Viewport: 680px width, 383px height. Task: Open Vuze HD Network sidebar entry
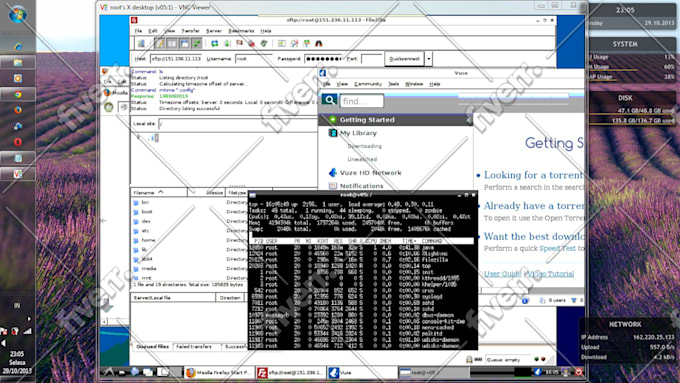click(370, 173)
